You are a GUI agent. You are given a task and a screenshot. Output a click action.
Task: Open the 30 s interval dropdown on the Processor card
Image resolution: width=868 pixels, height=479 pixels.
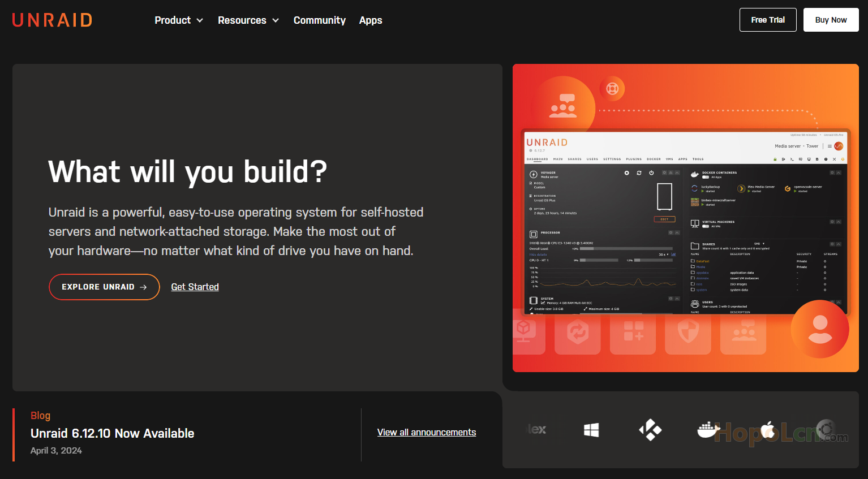point(664,254)
